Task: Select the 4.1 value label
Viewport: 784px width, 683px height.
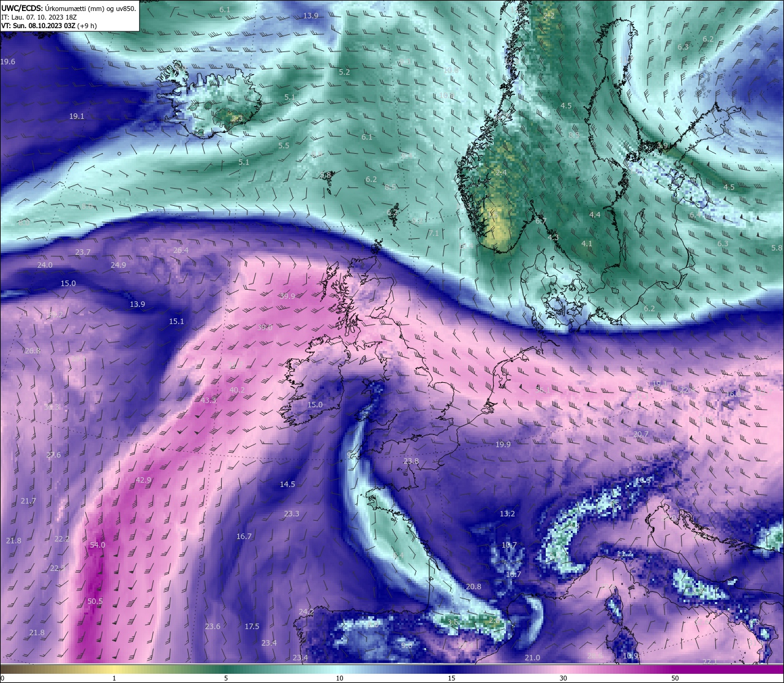Action: 587,244
